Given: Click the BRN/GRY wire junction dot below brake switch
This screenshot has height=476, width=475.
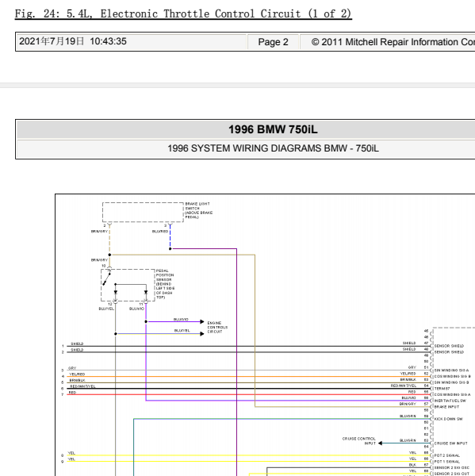Looking at the screenshot, I should 109,255.
